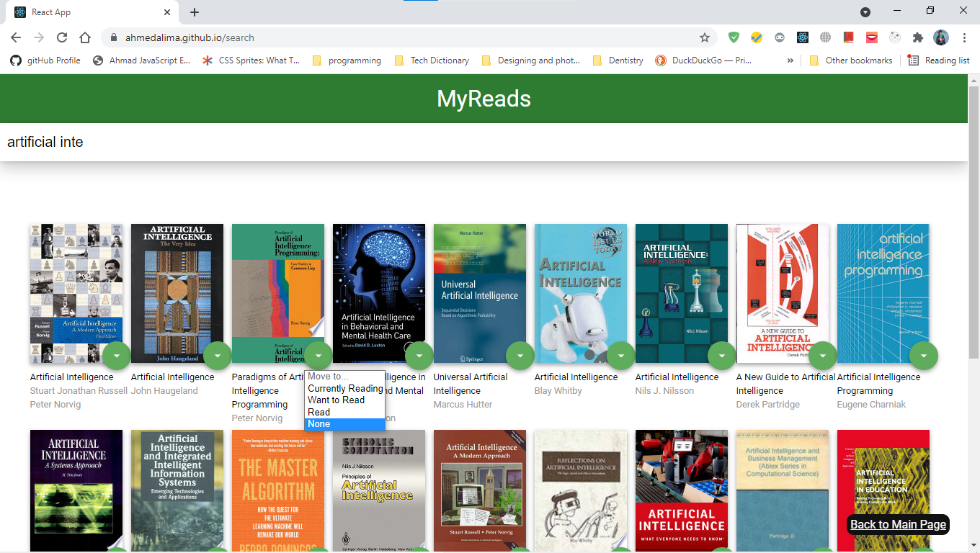This screenshot has width=980, height=553.
Task: Click the MyReads header title
Action: 484,99
